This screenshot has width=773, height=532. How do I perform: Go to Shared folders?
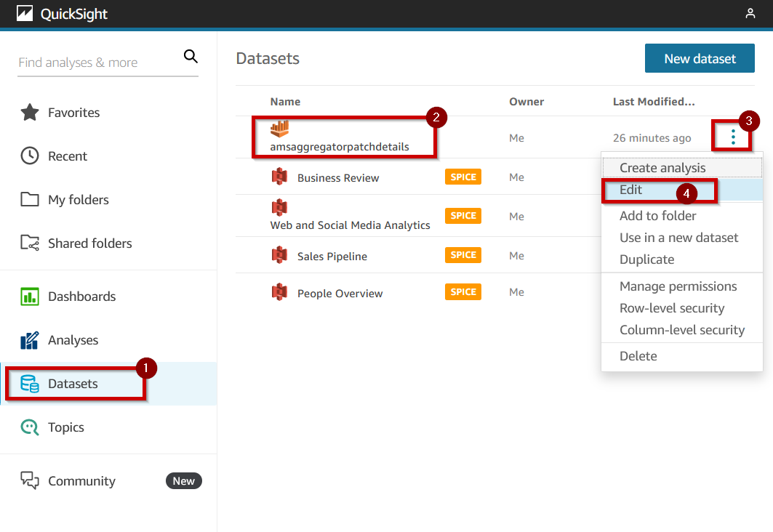pos(89,243)
